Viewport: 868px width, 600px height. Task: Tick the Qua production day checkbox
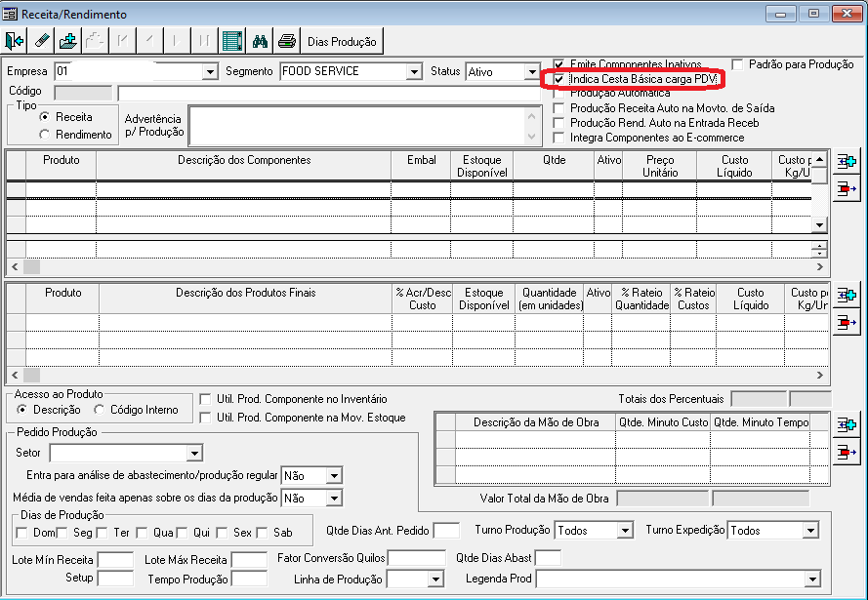pos(142,533)
